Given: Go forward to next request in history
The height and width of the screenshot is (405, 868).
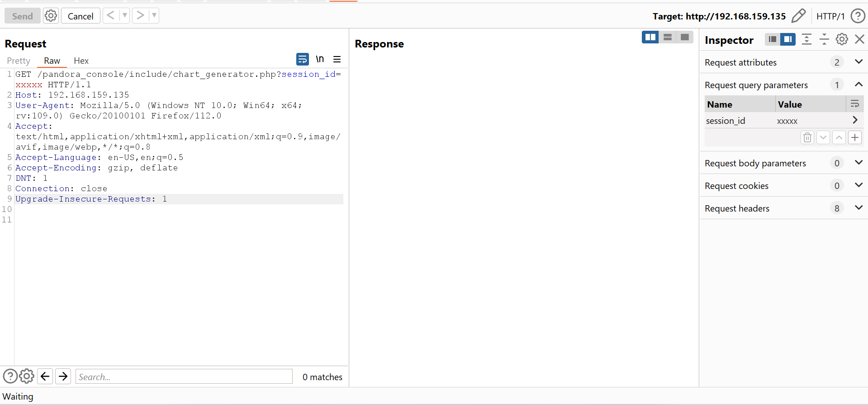Looking at the screenshot, I should point(140,15).
